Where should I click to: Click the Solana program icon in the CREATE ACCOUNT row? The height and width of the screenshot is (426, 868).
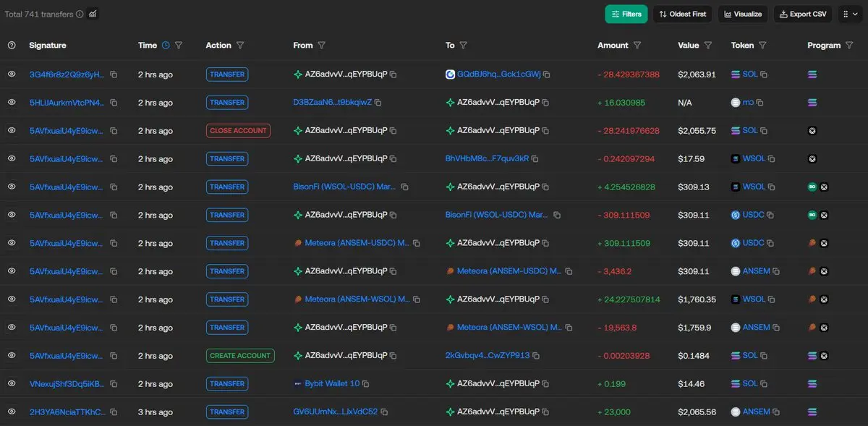pyautogui.click(x=812, y=355)
